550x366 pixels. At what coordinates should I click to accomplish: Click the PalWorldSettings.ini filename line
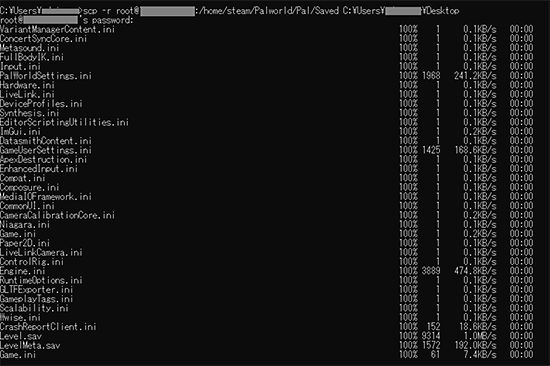(x=46, y=76)
